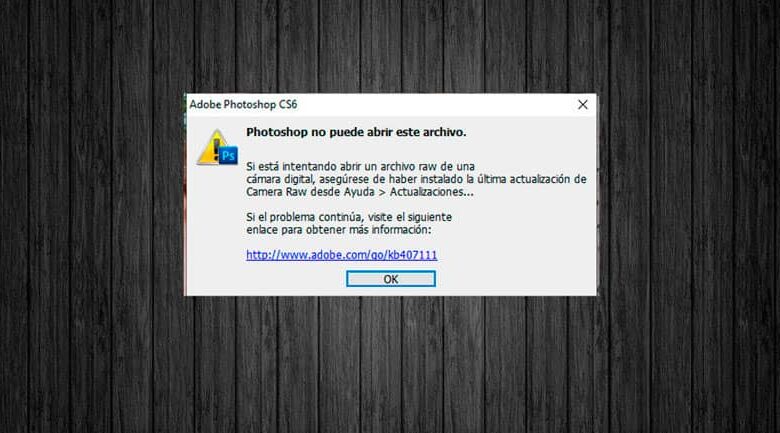Click the word 'Actualizaciones...' in the message
This screenshot has width=780, height=433.
pyautogui.click(x=432, y=192)
